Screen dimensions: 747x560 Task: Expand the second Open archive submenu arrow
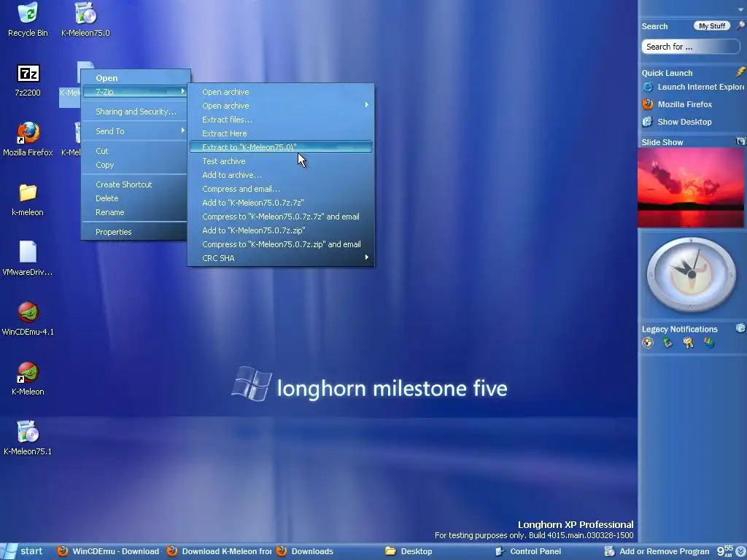pyautogui.click(x=366, y=105)
